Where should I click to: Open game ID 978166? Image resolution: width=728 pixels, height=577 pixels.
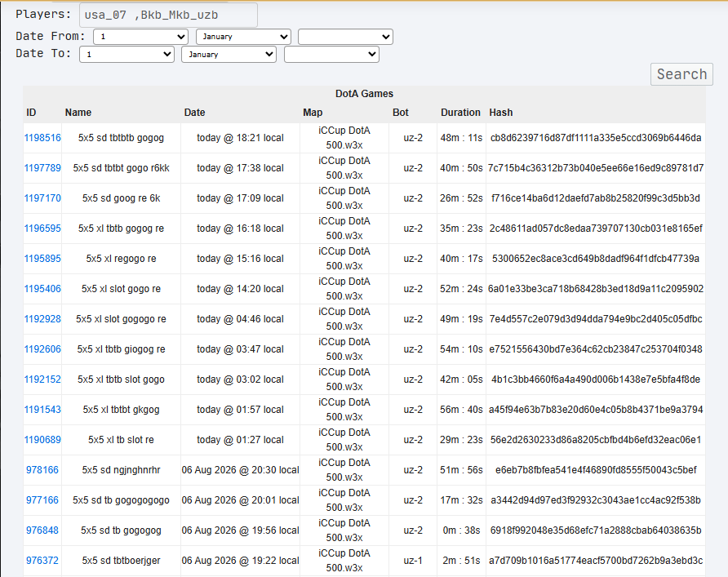[42, 470]
